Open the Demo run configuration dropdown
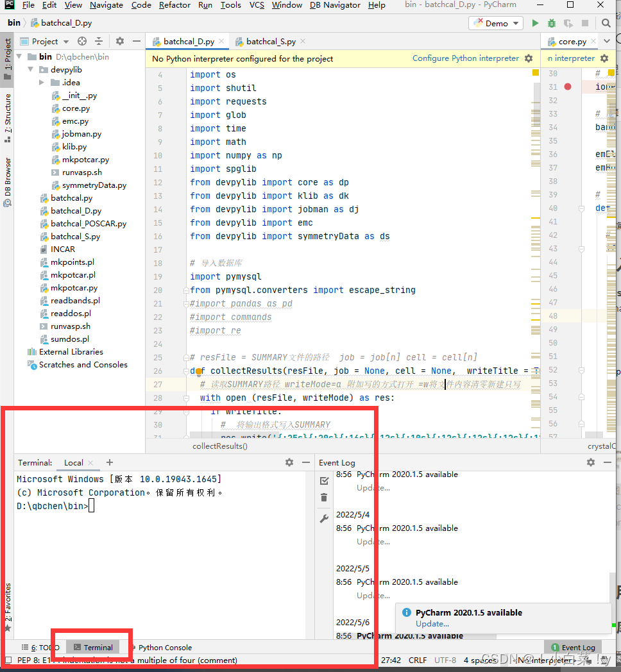Viewport: 621px width, 672px height. point(497,23)
